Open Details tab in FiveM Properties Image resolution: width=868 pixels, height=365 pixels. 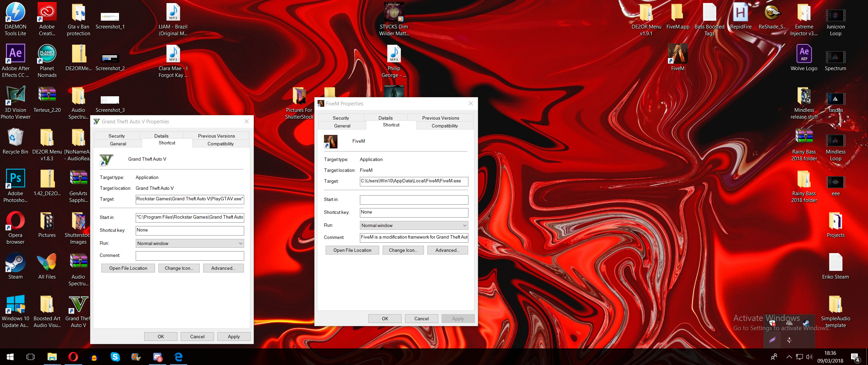pyautogui.click(x=386, y=118)
